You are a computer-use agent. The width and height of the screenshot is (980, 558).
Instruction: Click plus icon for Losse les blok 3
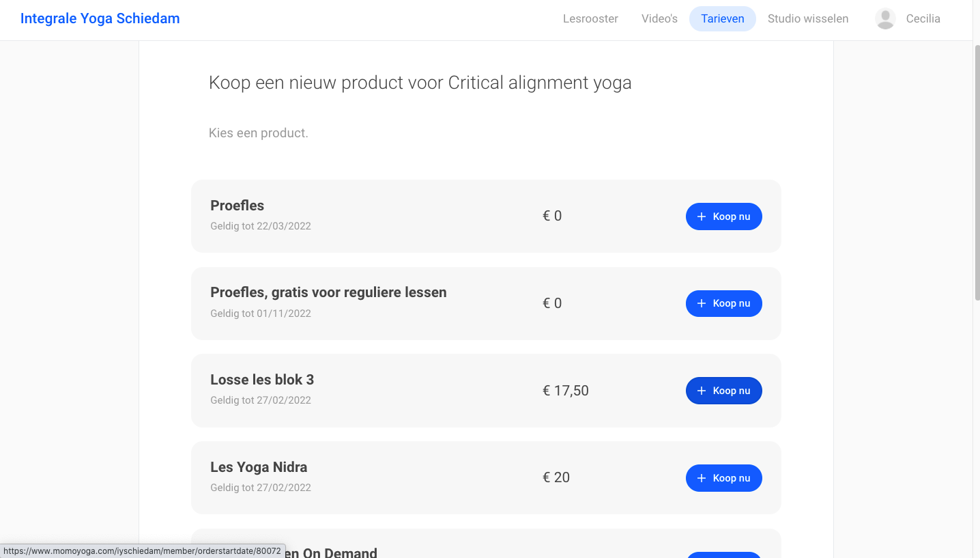coord(701,391)
